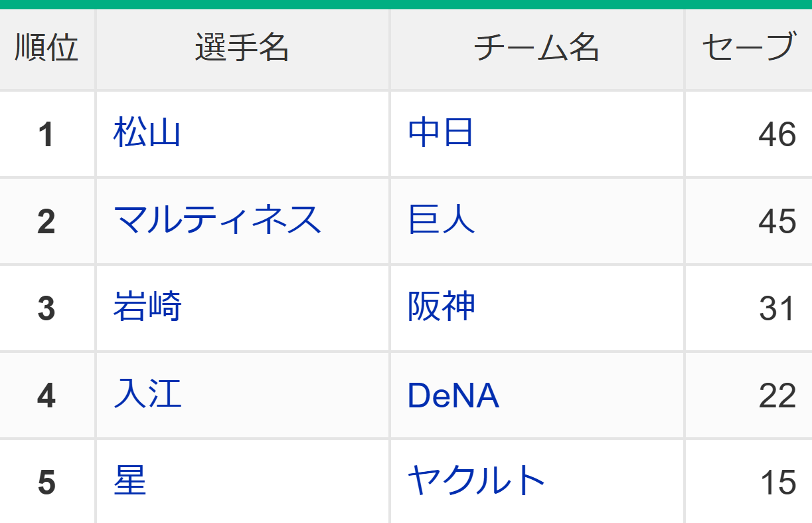Open team link 巨人
Viewport: 812px width, 523px height.
441,220
